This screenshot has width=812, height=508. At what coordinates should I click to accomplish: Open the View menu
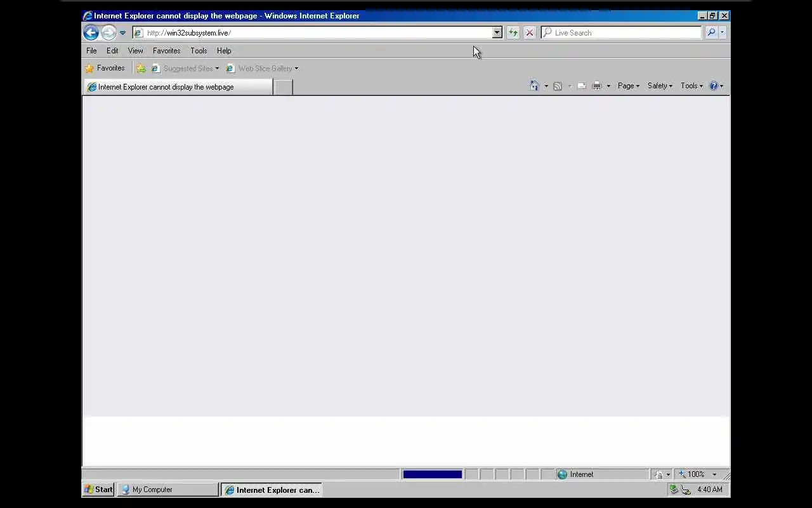[x=135, y=51]
